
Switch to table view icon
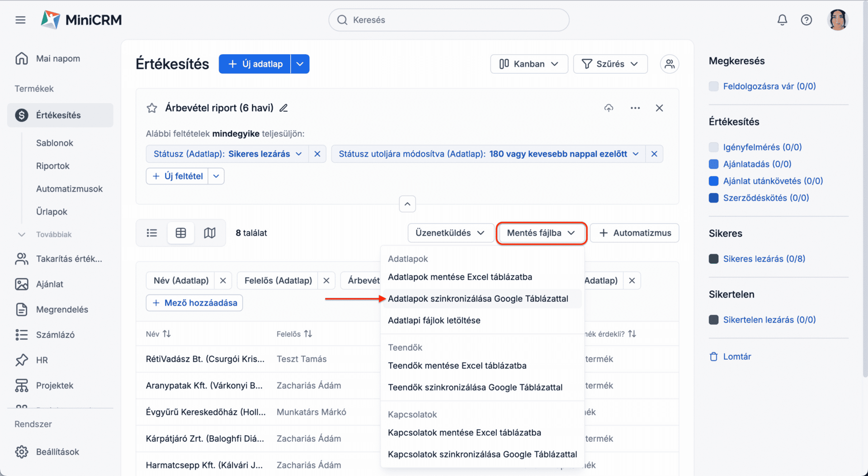[x=181, y=233]
